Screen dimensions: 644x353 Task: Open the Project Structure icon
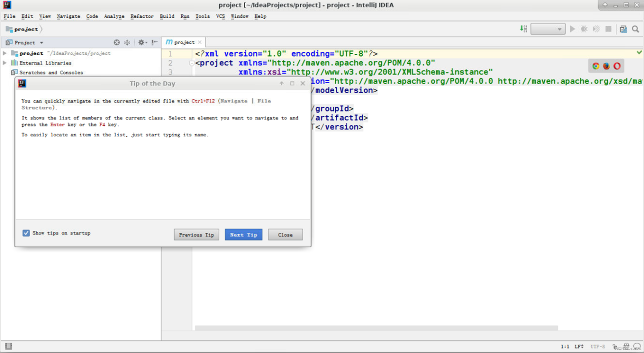[x=623, y=29]
